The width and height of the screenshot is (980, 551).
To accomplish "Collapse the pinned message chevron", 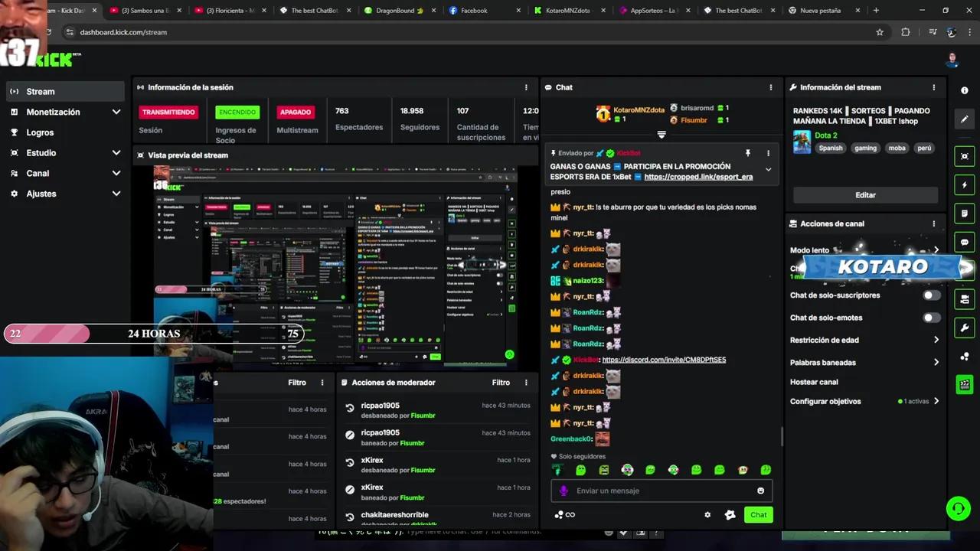I will [768, 170].
